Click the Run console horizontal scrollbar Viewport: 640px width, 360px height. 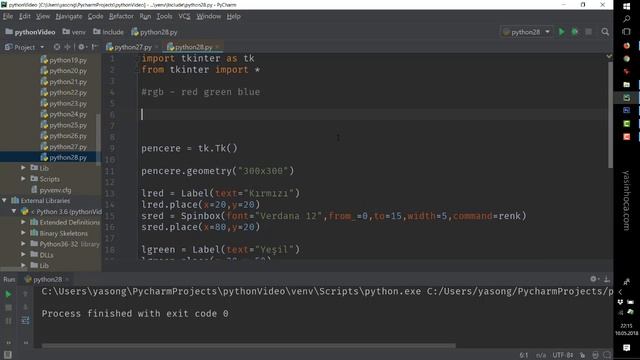click(x=248, y=346)
